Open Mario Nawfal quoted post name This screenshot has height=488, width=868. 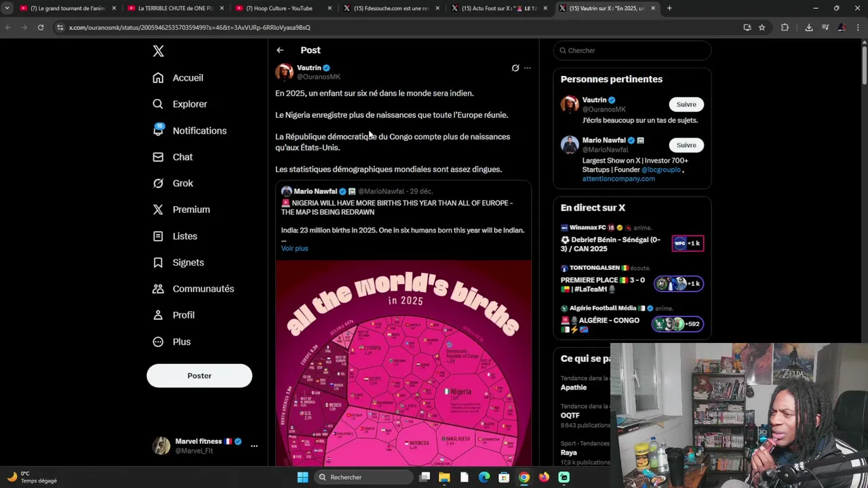pyautogui.click(x=315, y=192)
